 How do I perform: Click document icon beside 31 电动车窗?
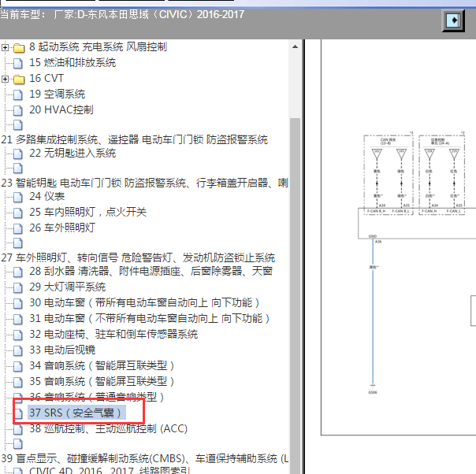pos(18,320)
